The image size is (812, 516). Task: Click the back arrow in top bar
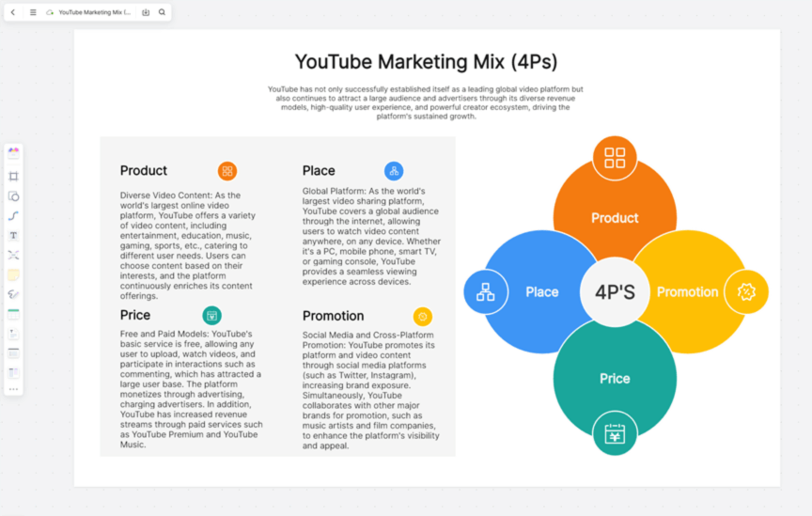click(13, 12)
